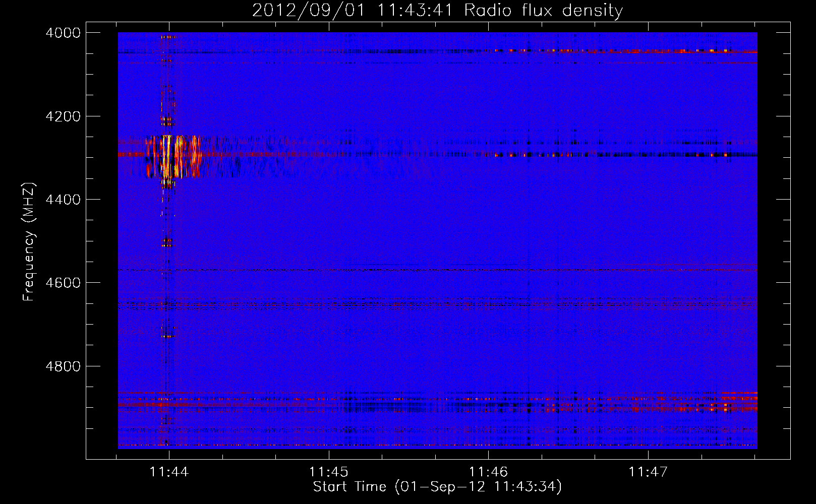This screenshot has height=504, width=816.
Task: Click the 4000 frequency tick label
Action: point(63,33)
